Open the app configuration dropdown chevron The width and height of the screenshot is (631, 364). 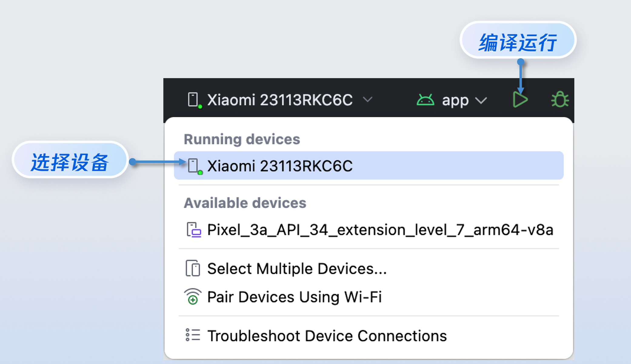click(481, 100)
